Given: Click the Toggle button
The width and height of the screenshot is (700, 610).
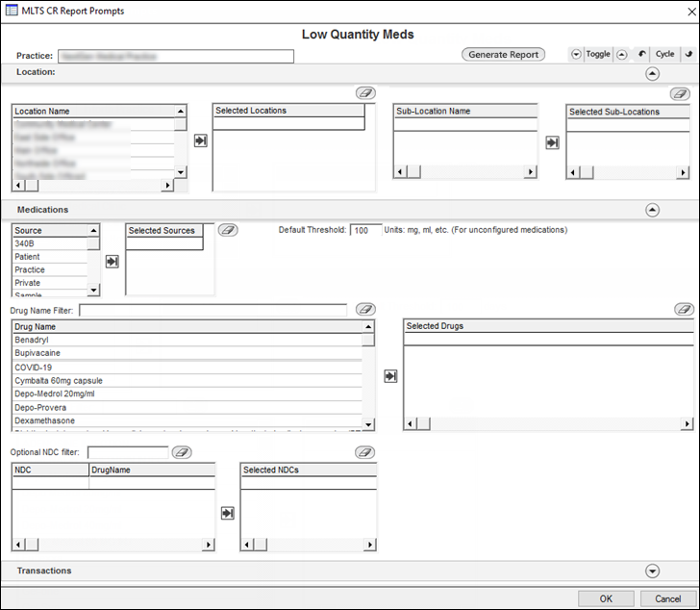Looking at the screenshot, I should [598, 54].
